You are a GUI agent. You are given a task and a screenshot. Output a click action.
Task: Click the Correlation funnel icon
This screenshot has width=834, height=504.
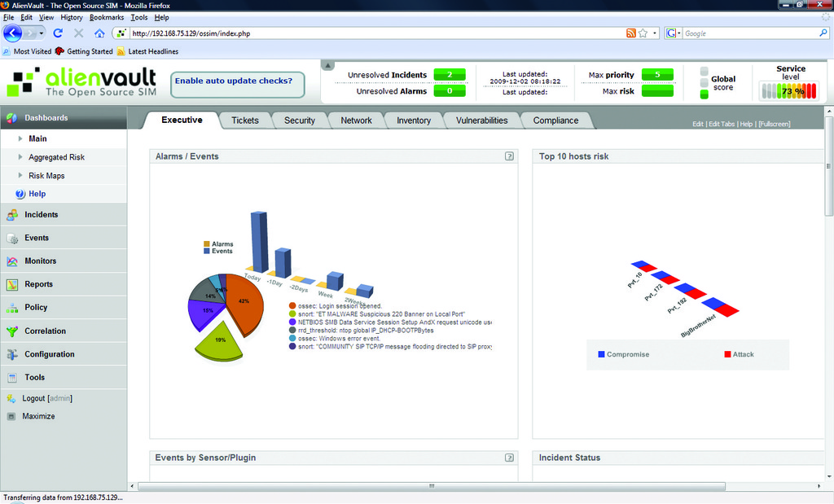(x=11, y=331)
